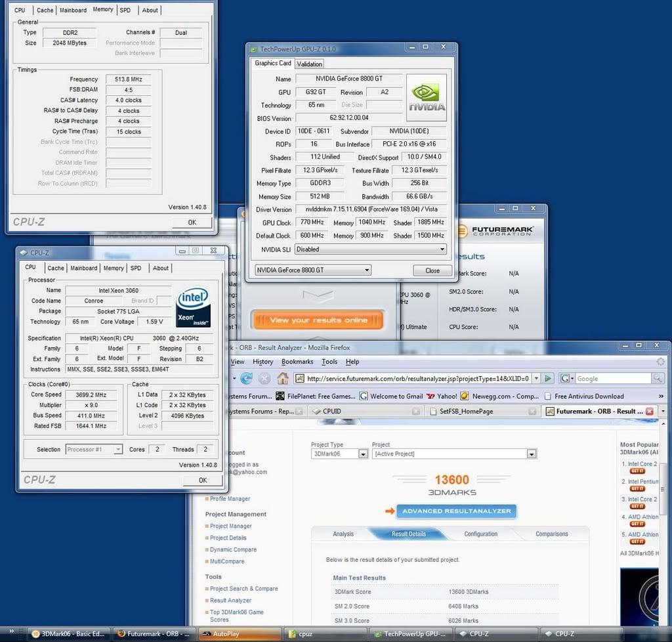Open Top 3DMark06 Game Scores link
Image resolution: width=672 pixels, height=642 pixels.
(236, 616)
